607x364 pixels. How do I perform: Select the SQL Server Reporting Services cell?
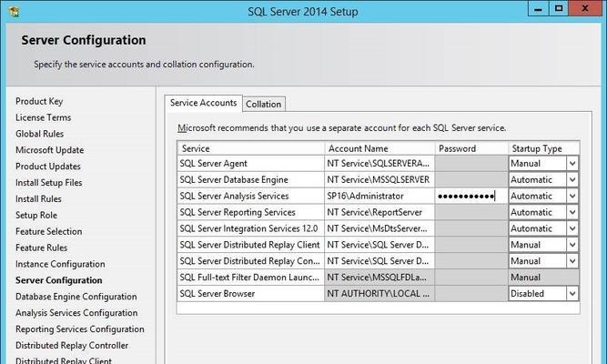251,212
